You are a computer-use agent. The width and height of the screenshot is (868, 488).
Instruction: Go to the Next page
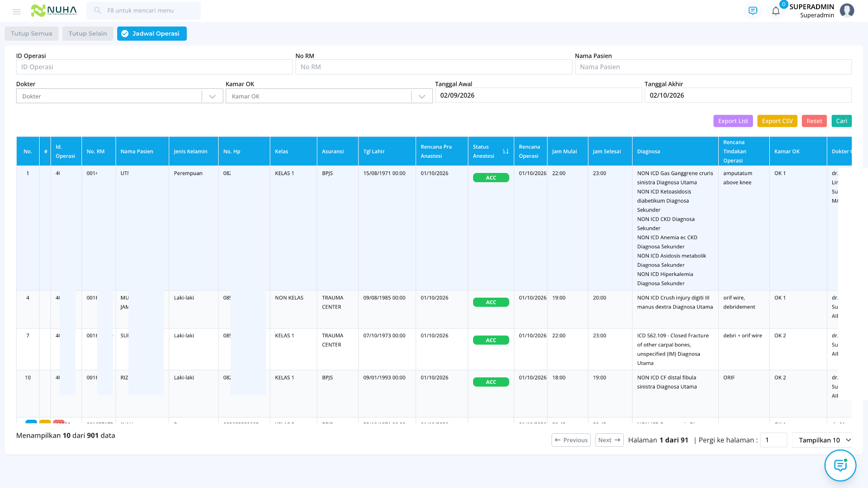(x=609, y=440)
